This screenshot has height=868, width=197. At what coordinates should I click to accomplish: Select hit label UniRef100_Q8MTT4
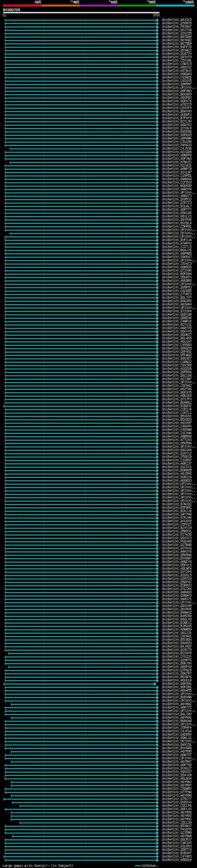(x=177, y=850)
